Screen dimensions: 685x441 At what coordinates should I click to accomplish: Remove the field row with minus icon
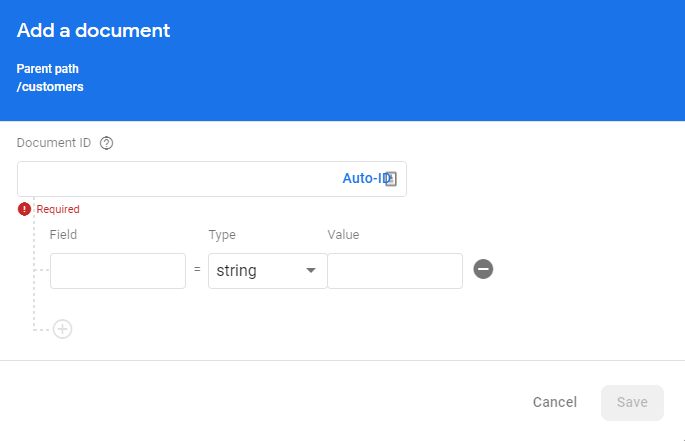(x=483, y=269)
